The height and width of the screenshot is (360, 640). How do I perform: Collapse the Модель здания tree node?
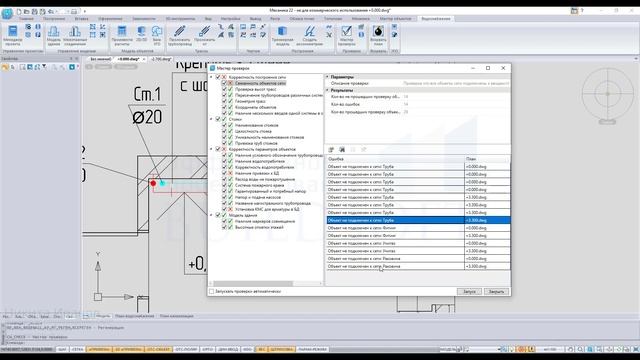click(211, 215)
